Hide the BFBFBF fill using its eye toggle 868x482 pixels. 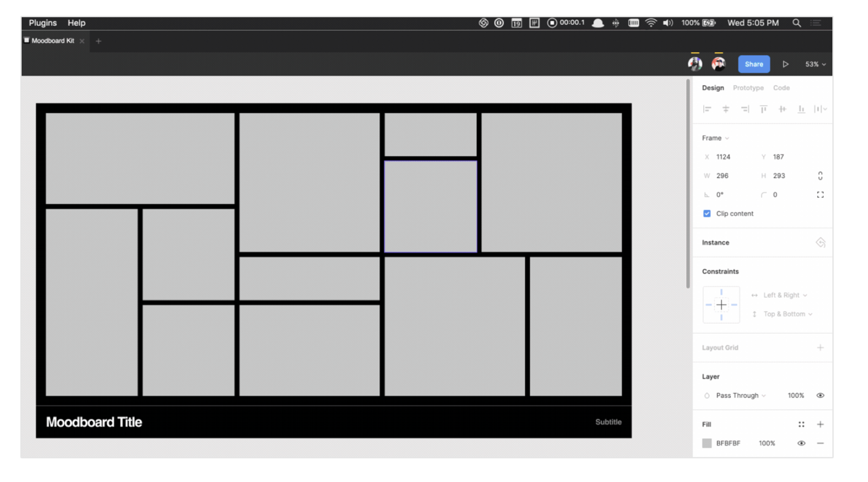802,443
